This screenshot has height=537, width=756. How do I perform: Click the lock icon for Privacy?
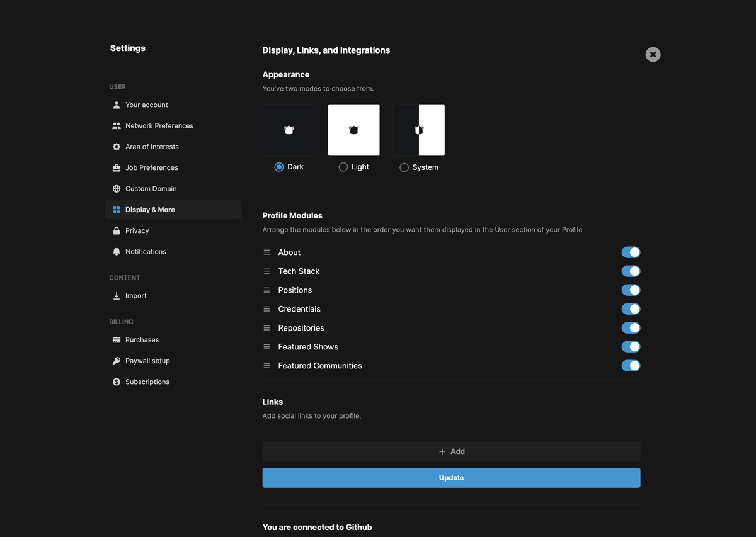tap(117, 231)
